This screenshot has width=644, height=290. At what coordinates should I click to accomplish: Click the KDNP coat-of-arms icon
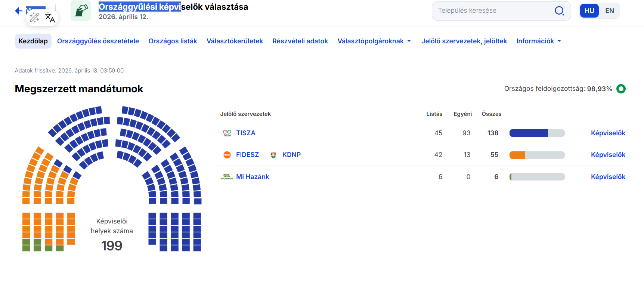[x=273, y=155]
